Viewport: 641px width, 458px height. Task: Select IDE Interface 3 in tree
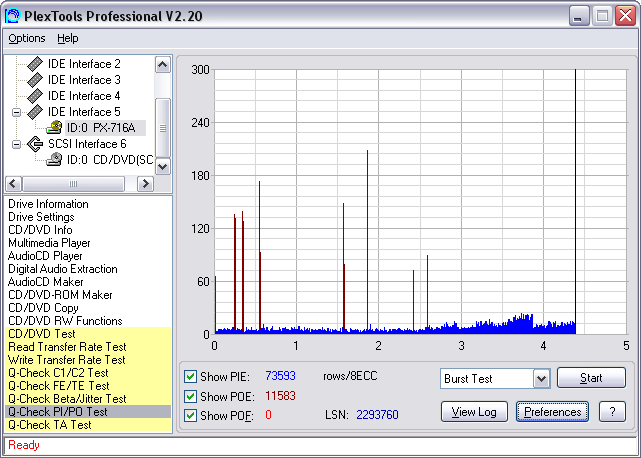tap(84, 80)
